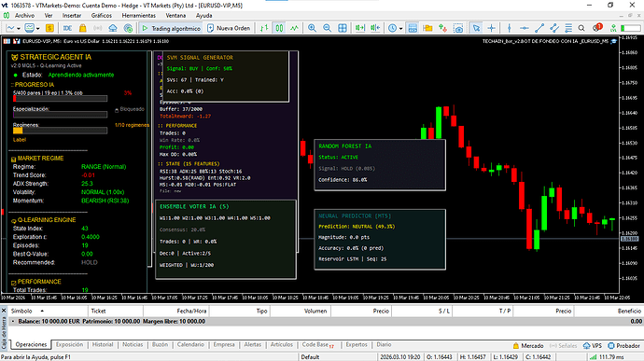Open the Ventana menu

click(x=175, y=15)
